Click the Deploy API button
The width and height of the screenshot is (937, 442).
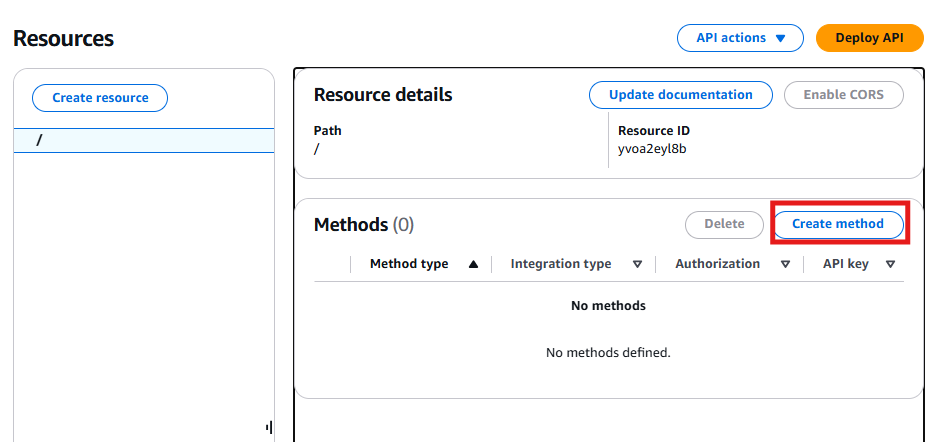(x=869, y=38)
